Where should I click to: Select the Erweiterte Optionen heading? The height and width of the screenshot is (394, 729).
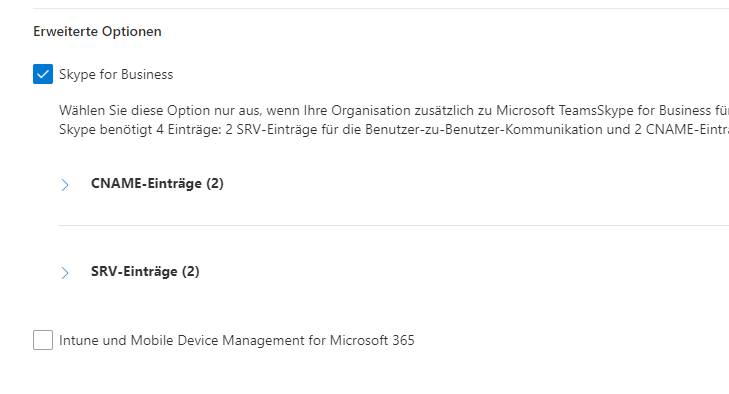click(97, 32)
